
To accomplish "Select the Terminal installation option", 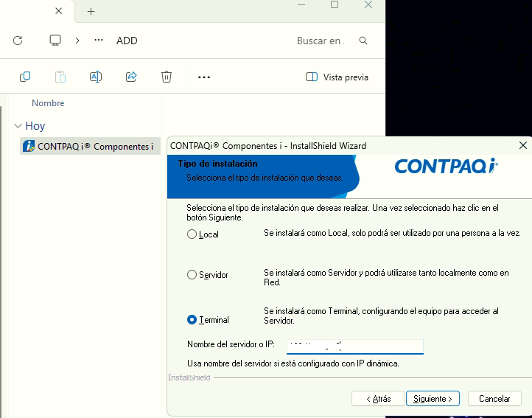I will pos(192,320).
